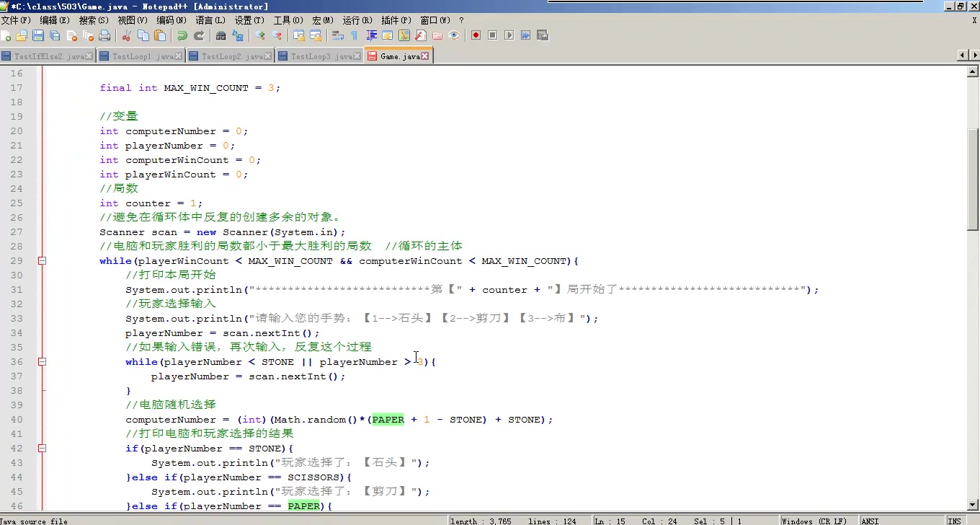Click the Paste clipboard toolbar icon
This screenshot has height=525, width=980.
click(160, 35)
